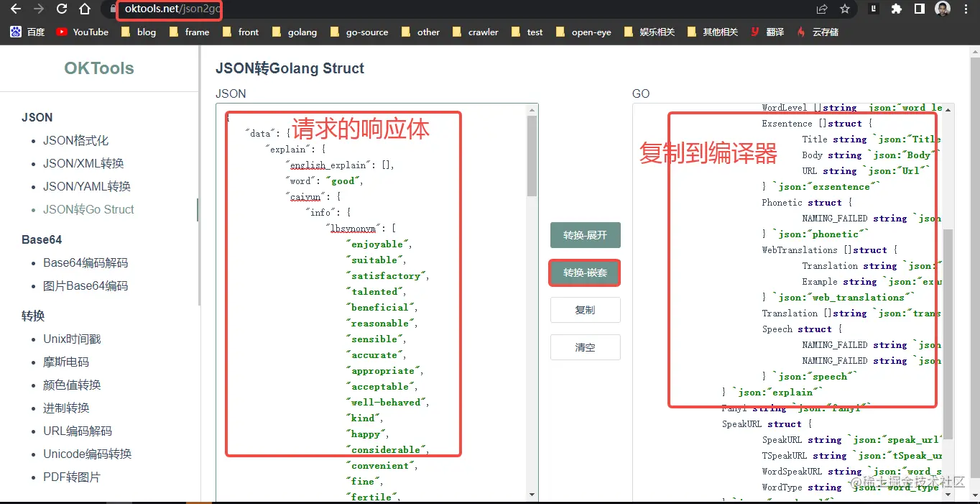The width and height of the screenshot is (980, 504).
Task: Open the extensions puzzle icon
Action: click(x=896, y=9)
